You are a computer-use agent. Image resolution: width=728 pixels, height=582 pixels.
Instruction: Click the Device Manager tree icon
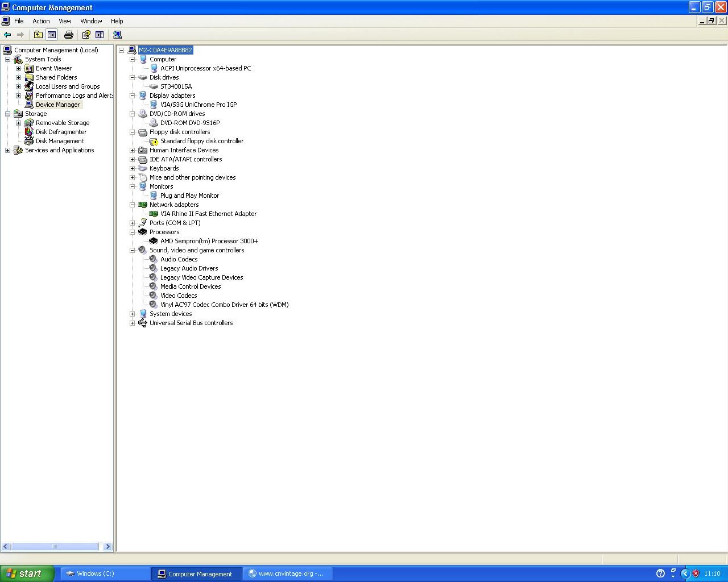(29, 105)
